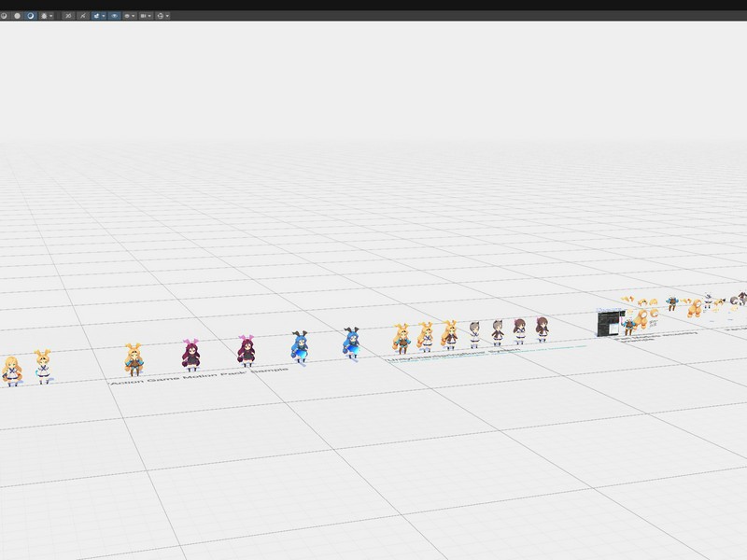Toggle scene lighting button
This screenshot has width=747, height=560.
click(83, 16)
